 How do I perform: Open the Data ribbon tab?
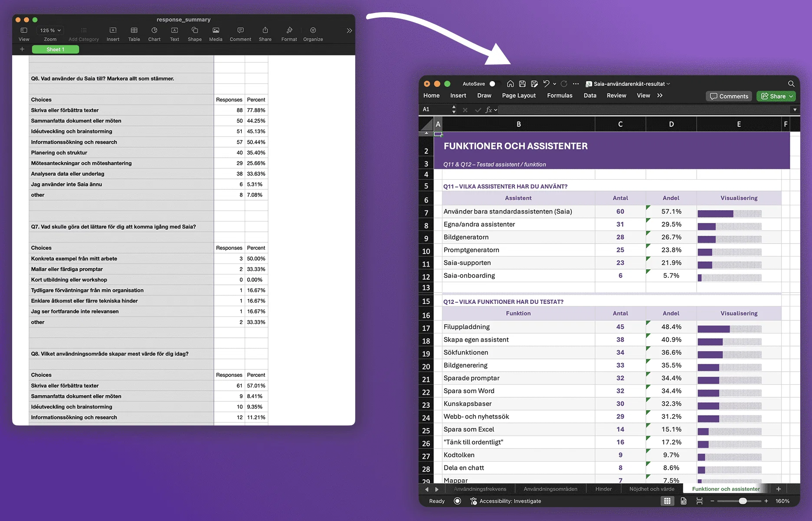[590, 96]
